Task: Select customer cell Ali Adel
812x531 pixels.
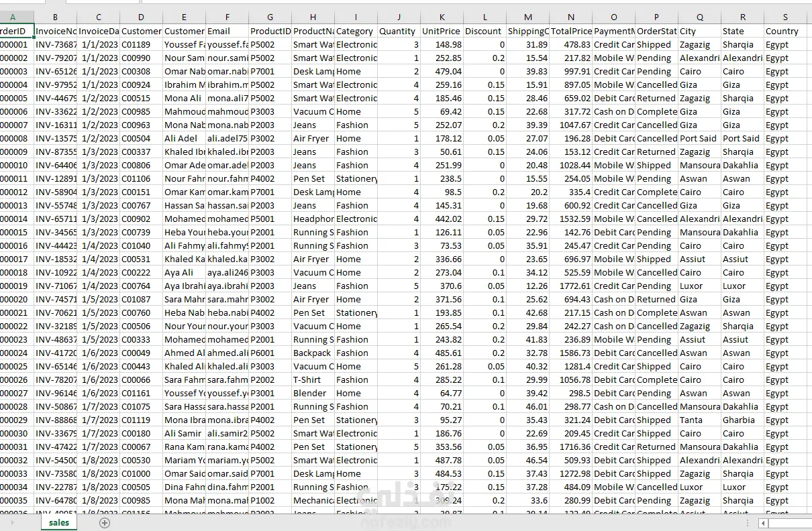Action: (x=185, y=138)
